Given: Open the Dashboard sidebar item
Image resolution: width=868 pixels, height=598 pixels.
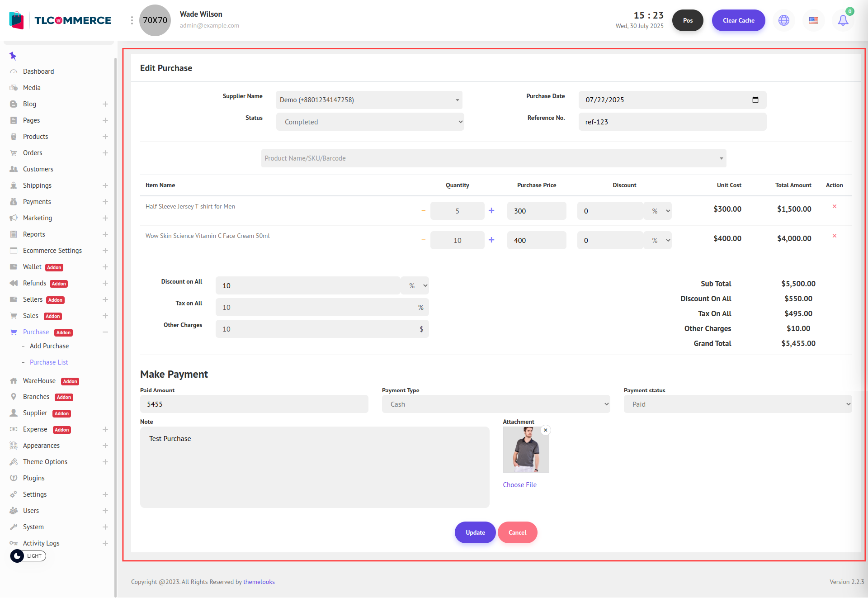Looking at the screenshot, I should pyautogui.click(x=38, y=71).
